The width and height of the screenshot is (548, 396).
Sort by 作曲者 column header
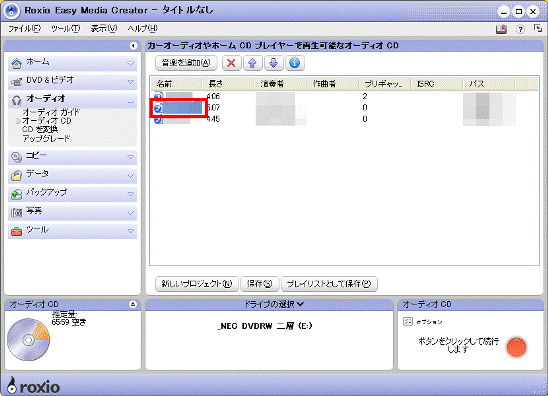332,84
